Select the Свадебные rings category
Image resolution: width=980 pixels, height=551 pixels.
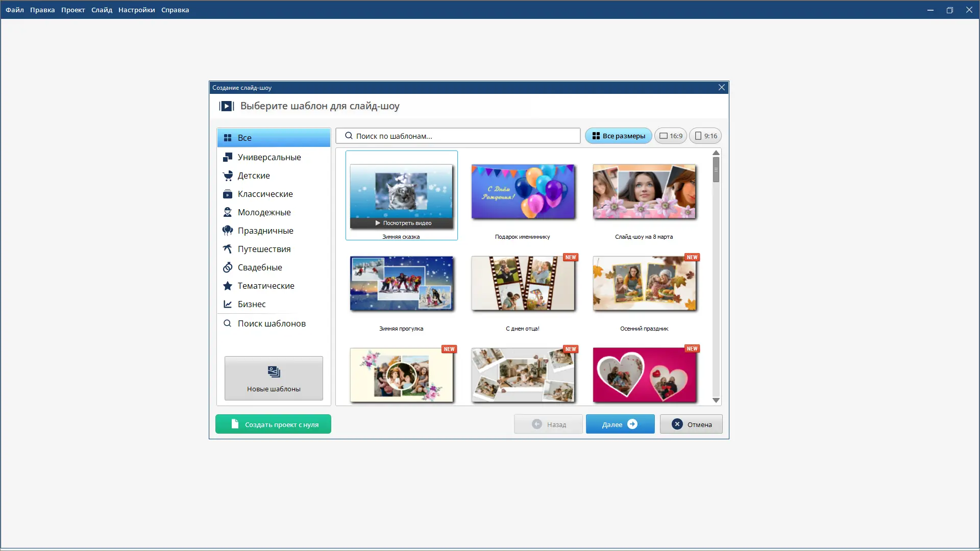[259, 267]
